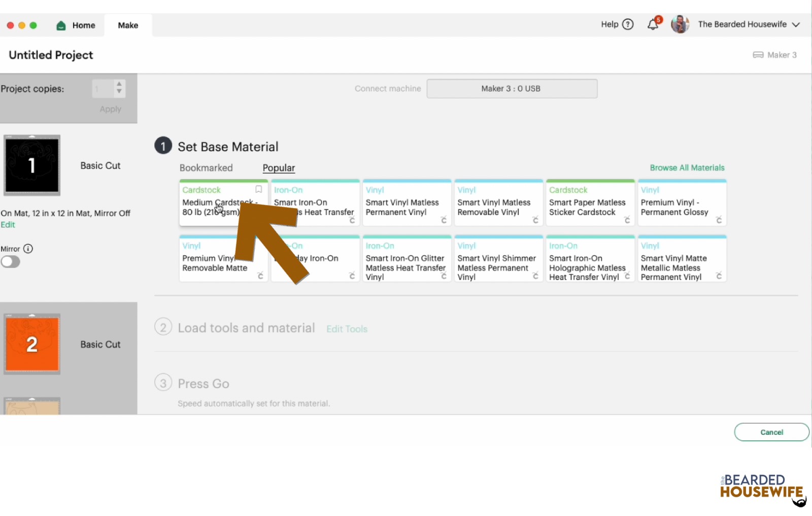Click the Maker 3 machine icon top right
Viewport: 812px width, 516px height.
[x=758, y=55]
